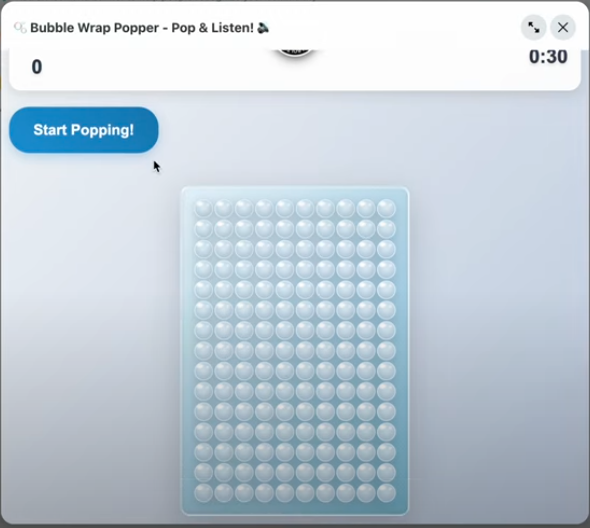Click the 0:30 countdown timer
The width and height of the screenshot is (590, 528).
pos(548,57)
